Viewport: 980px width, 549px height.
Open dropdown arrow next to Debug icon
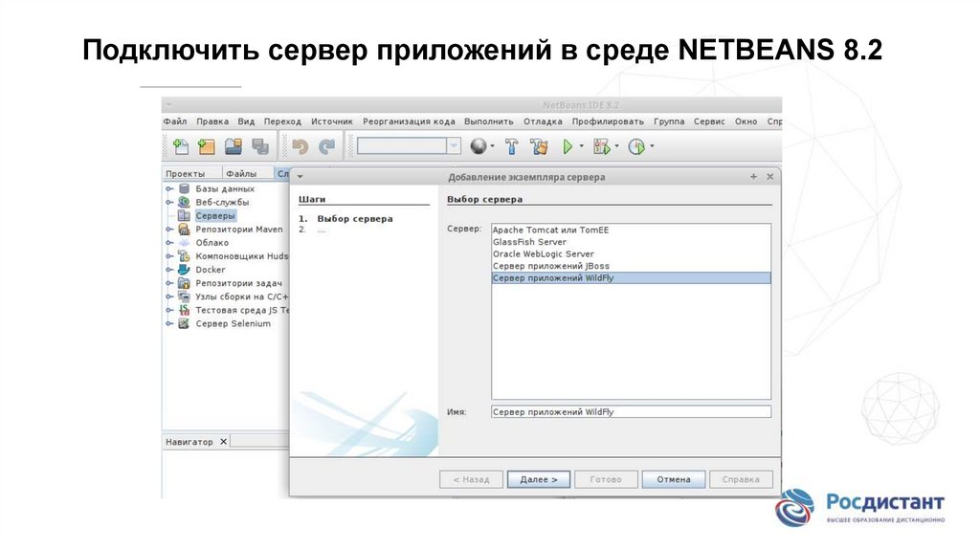pos(616,146)
